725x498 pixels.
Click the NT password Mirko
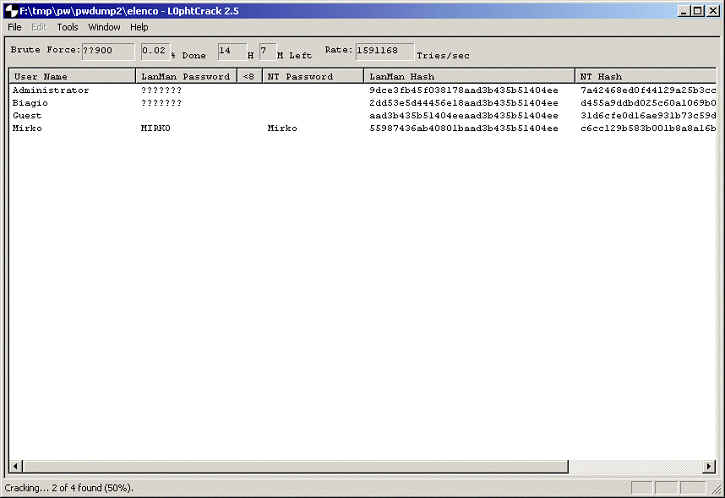[282, 128]
